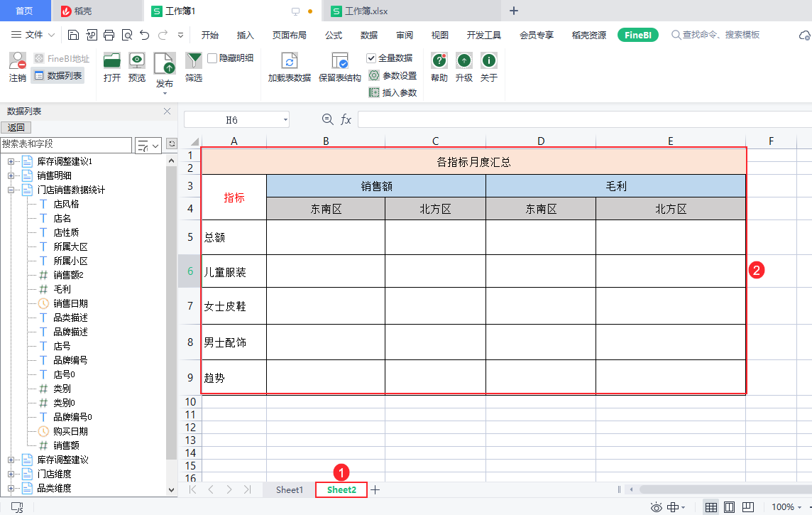Expand the 门店维度 table node
The image size is (812, 515).
click(x=11, y=474)
